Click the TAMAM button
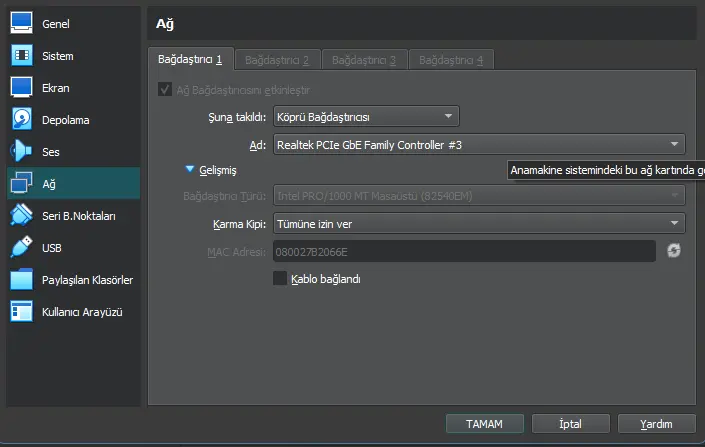The width and height of the screenshot is (705, 447). click(484, 423)
